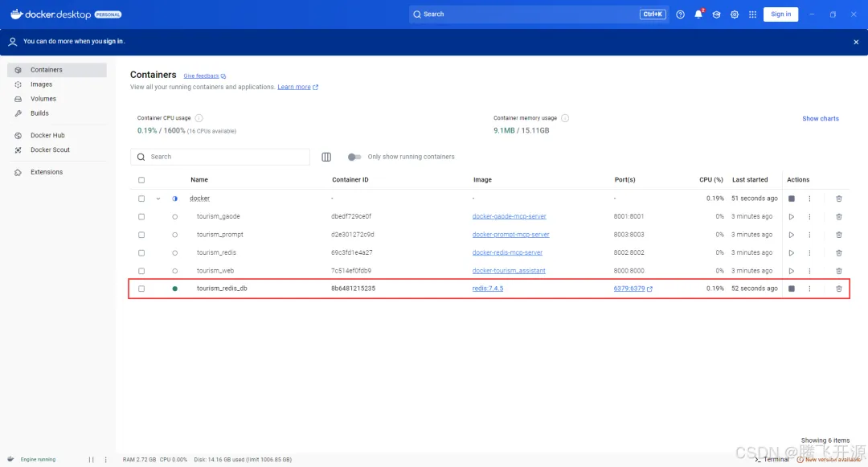
Task: Check the tourism_web row checkbox
Action: click(141, 271)
